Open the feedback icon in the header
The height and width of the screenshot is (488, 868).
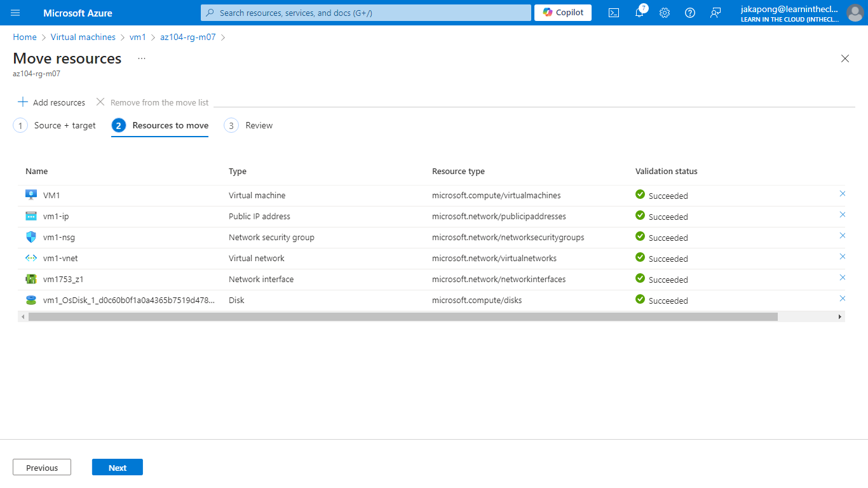pos(715,13)
